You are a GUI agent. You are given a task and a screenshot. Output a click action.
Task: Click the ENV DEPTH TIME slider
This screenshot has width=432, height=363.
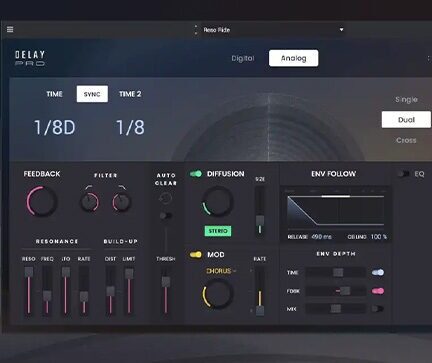(x=336, y=272)
